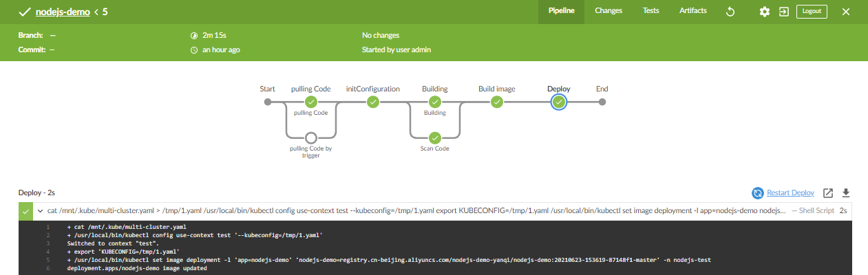Select the Build image stage node

coord(497,102)
